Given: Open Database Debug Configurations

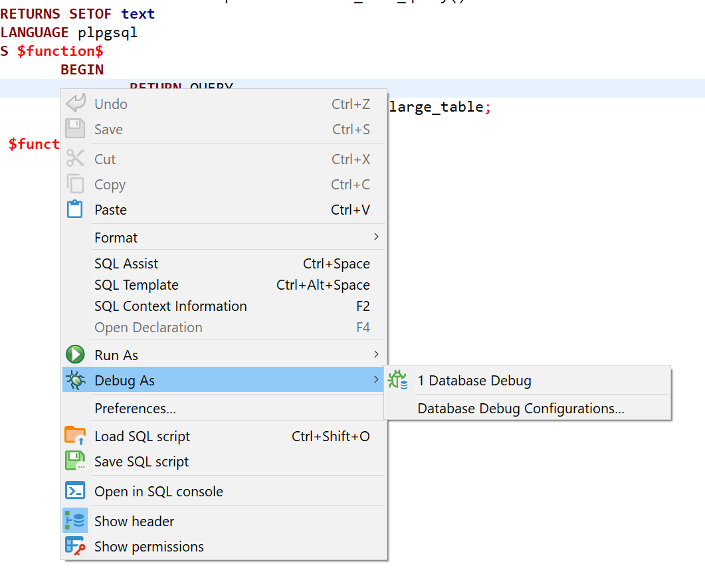Looking at the screenshot, I should click(x=520, y=408).
